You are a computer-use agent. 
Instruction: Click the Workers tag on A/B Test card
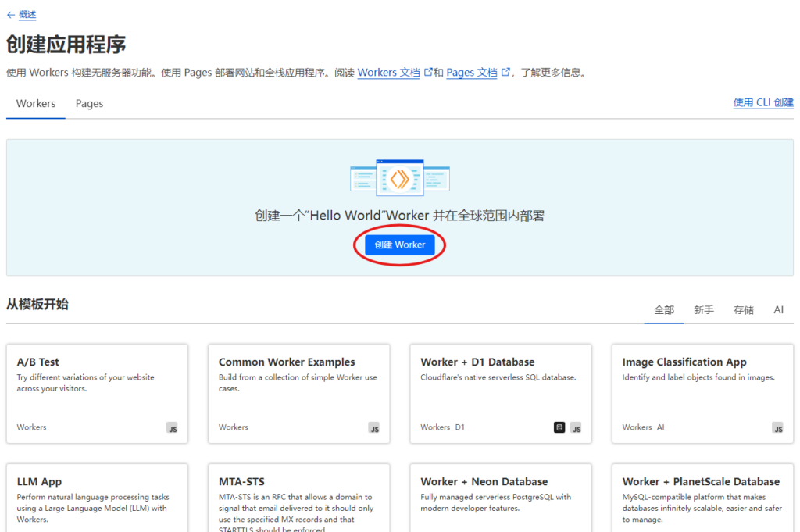click(31, 427)
